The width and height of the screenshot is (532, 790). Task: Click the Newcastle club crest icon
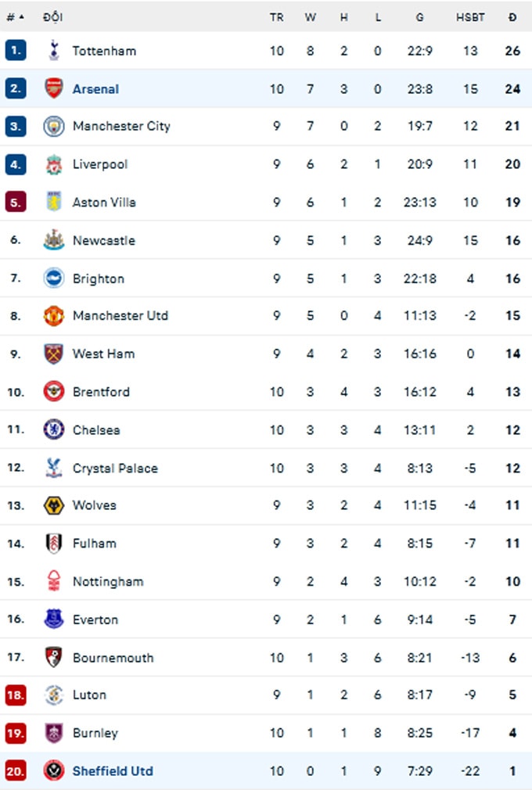coord(54,240)
